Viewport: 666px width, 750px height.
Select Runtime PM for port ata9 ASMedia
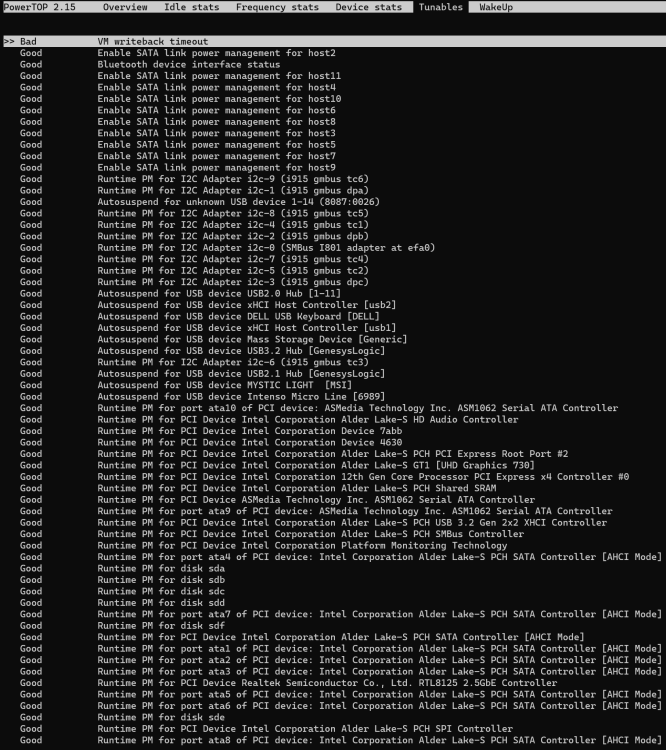click(x=316, y=512)
